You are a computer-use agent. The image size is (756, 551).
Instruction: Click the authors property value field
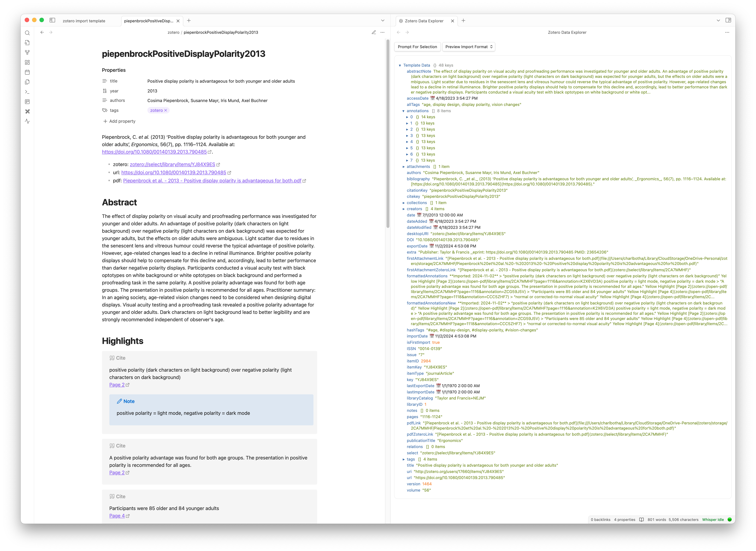pos(207,101)
